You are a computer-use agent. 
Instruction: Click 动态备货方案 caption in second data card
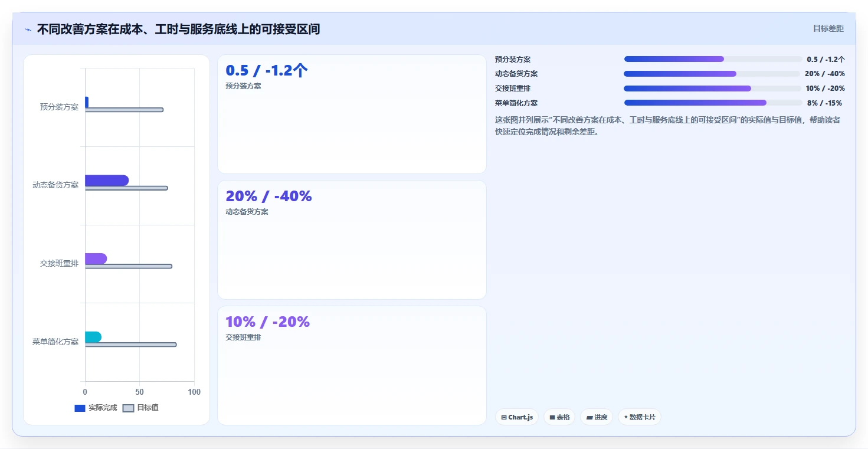[247, 211]
